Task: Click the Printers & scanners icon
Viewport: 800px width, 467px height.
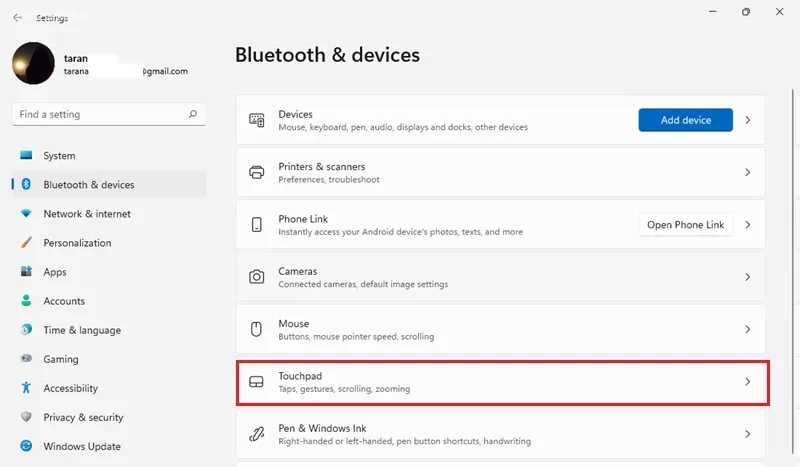Action: (x=257, y=172)
